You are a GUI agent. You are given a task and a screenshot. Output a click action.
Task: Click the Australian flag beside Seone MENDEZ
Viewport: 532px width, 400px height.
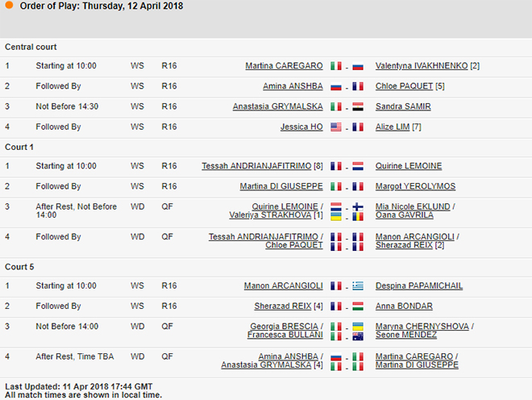(x=358, y=335)
